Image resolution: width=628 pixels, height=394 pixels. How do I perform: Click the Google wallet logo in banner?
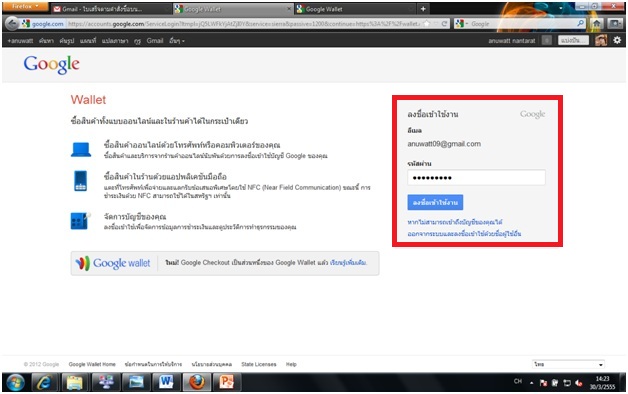click(x=113, y=263)
